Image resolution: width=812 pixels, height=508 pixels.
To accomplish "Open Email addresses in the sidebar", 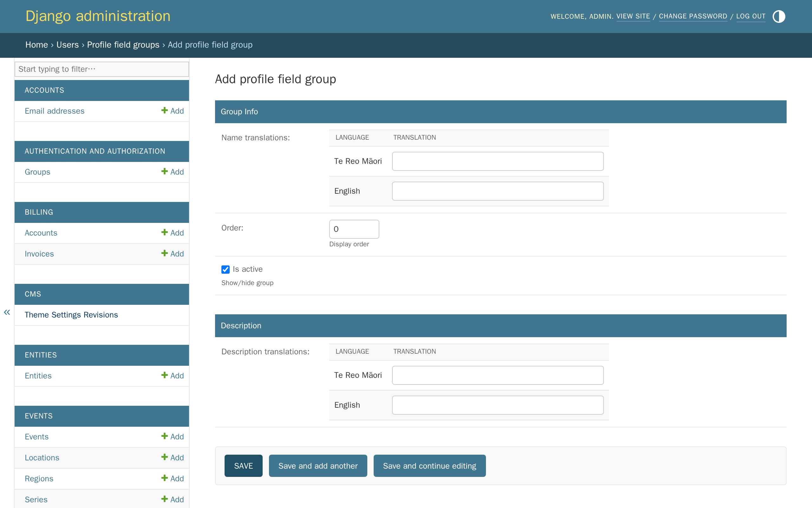I will pos(55,111).
